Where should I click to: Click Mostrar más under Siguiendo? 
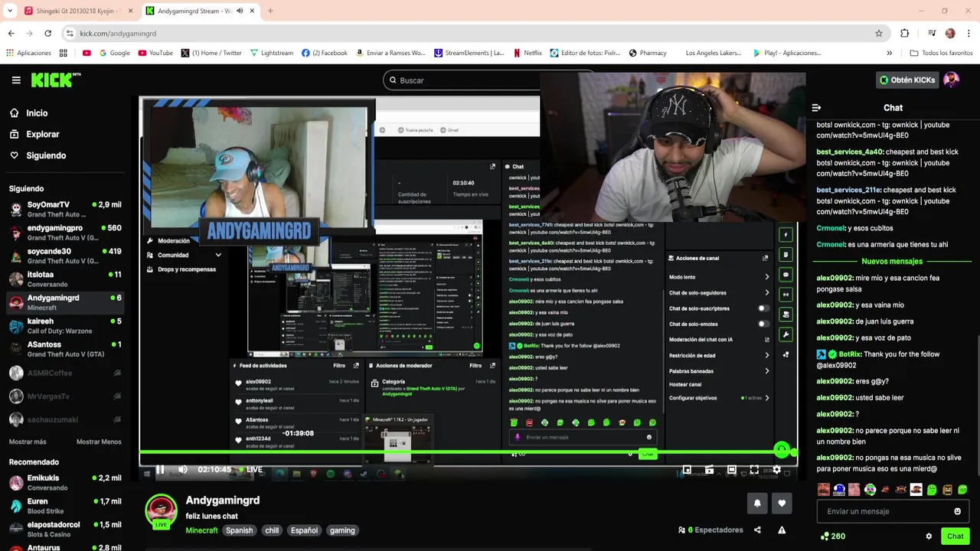point(28,442)
